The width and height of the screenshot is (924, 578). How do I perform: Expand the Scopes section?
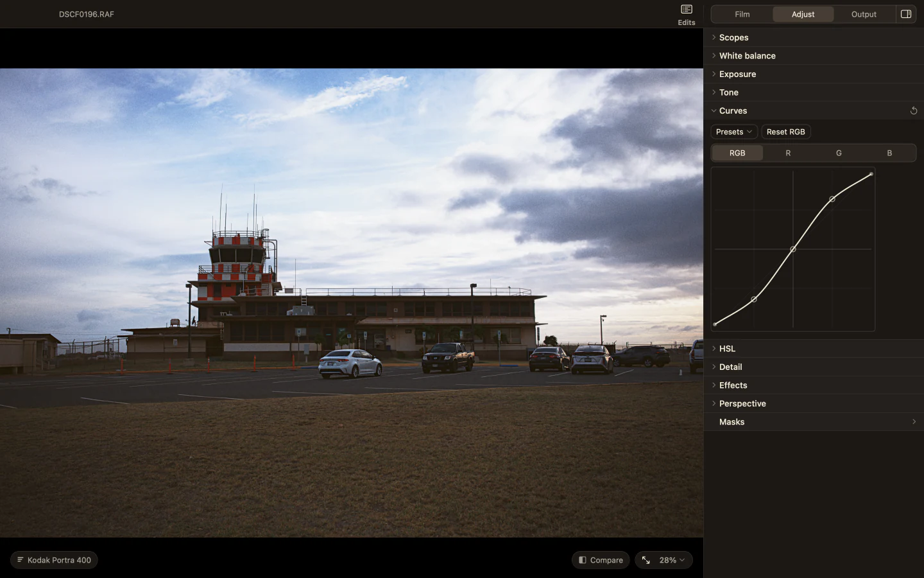coord(814,37)
